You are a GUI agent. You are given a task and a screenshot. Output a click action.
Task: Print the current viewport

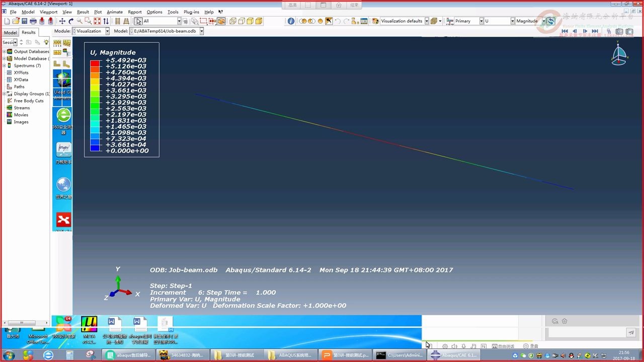pyautogui.click(x=33, y=21)
